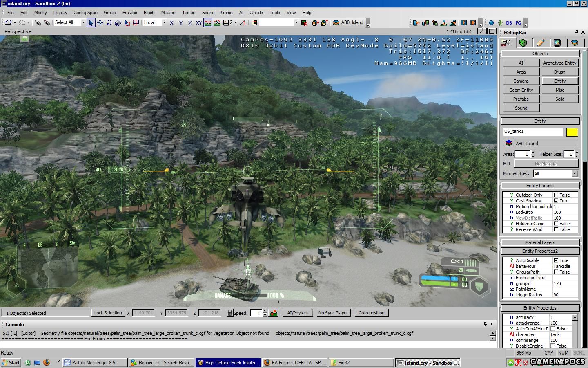Open the Undo history dropdown arrow
The height and width of the screenshot is (368, 588).
click(15, 22)
